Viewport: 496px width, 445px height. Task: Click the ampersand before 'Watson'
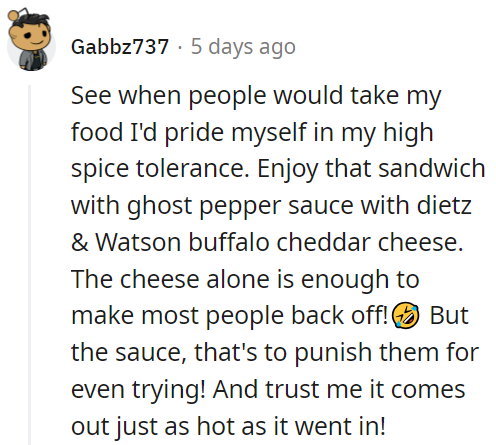click(80, 242)
